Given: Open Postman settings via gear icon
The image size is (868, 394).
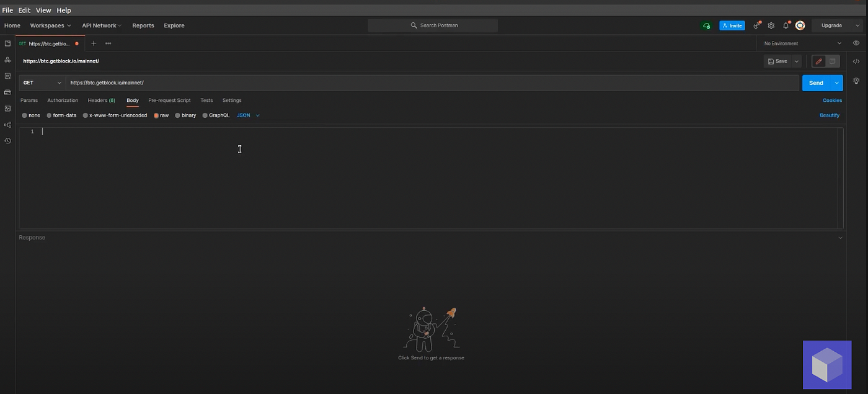Looking at the screenshot, I should 771,25.
